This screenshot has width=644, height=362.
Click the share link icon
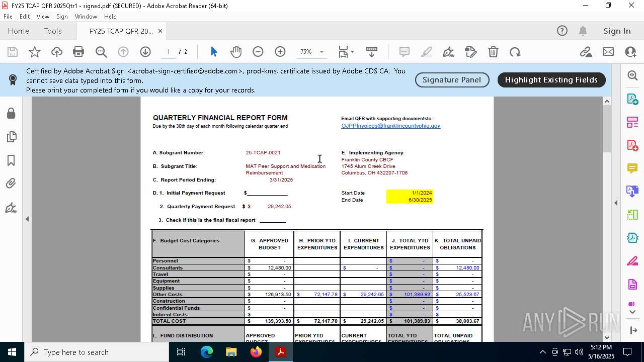coord(586,52)
